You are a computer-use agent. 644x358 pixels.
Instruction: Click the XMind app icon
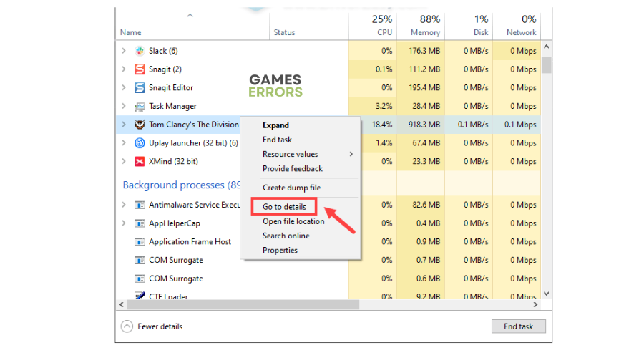[x=140, y=162]
